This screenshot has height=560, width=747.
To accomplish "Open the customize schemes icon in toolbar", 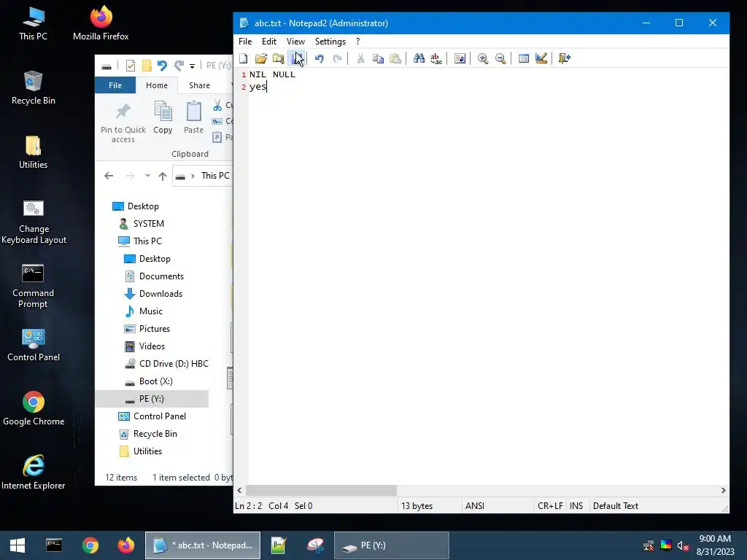I will pyautogui.click(x=541, y=58).
